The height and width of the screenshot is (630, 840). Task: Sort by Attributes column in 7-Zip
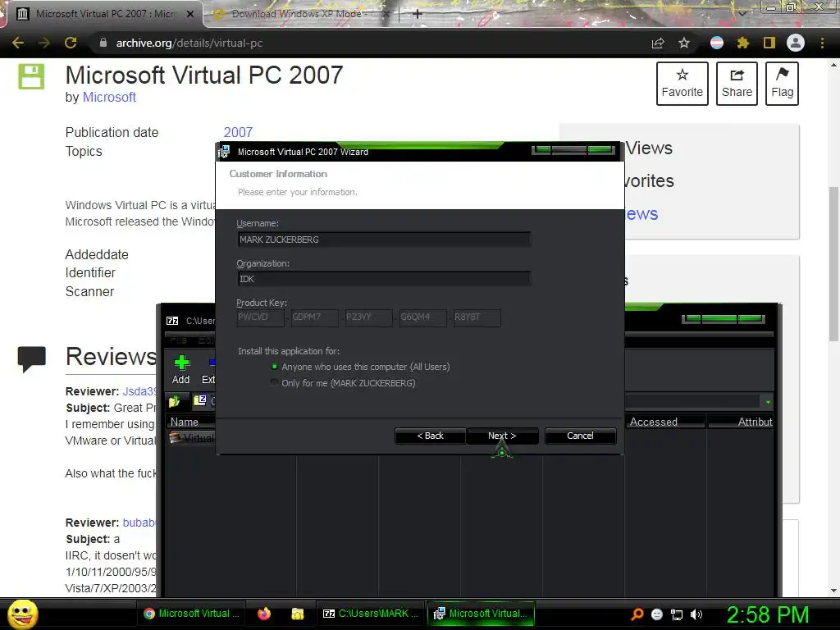click(741, 422)
